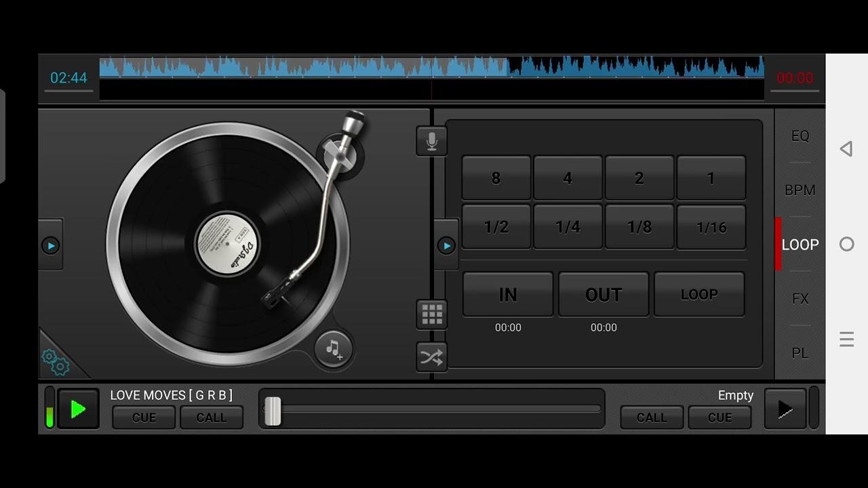Switch to the FX tab
Screen dimensions: 868x488
(800, 299)
